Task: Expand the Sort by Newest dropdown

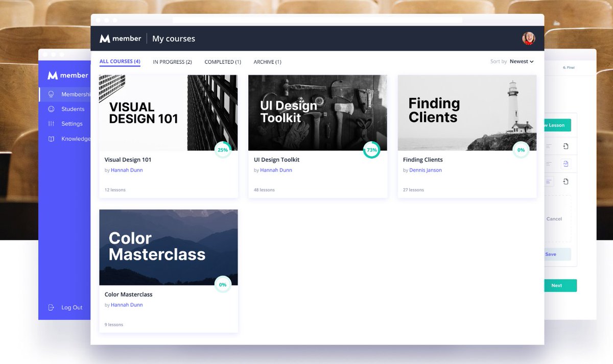Action: pyautogui.click(x=522, y=61)
